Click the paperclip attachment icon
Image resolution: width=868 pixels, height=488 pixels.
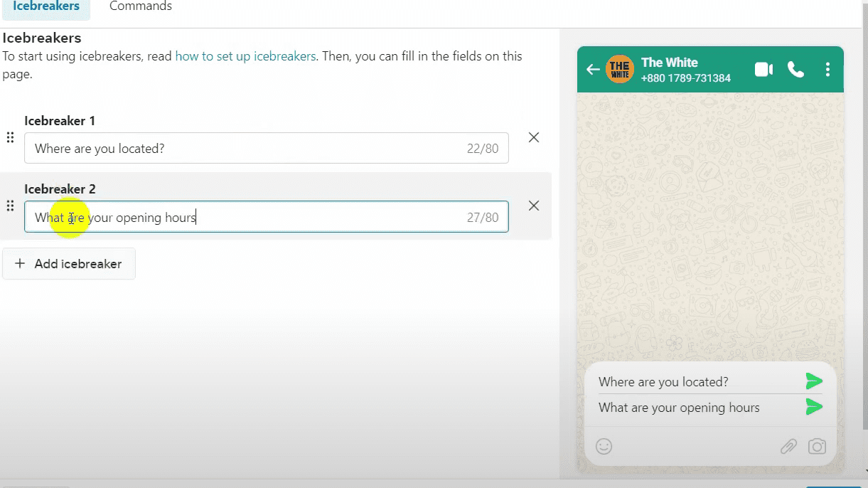point(788,446)
